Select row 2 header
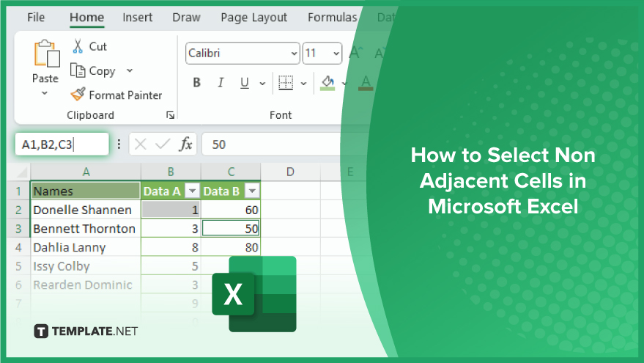This screenshot has width=644, height=363. tap(18, 210)
